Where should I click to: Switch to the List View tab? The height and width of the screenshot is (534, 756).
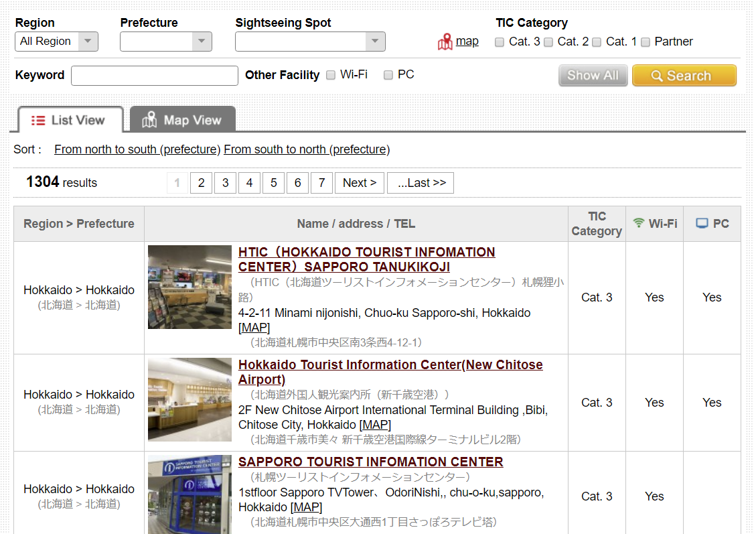(70, 120)
